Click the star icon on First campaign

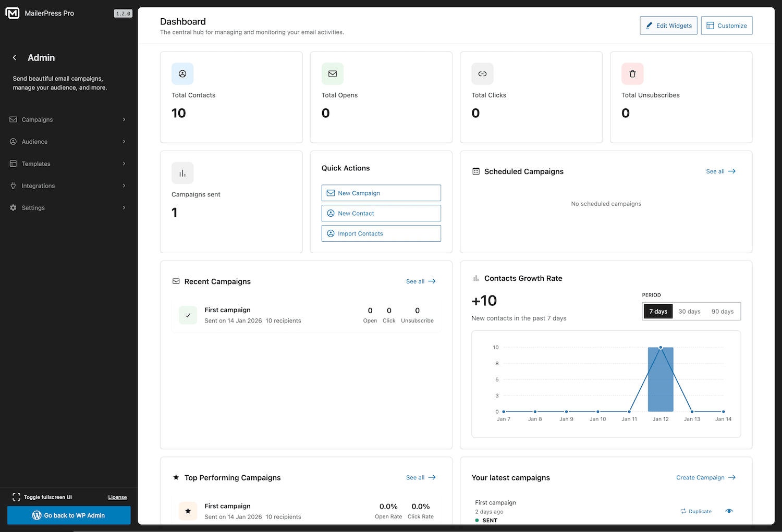188,511
